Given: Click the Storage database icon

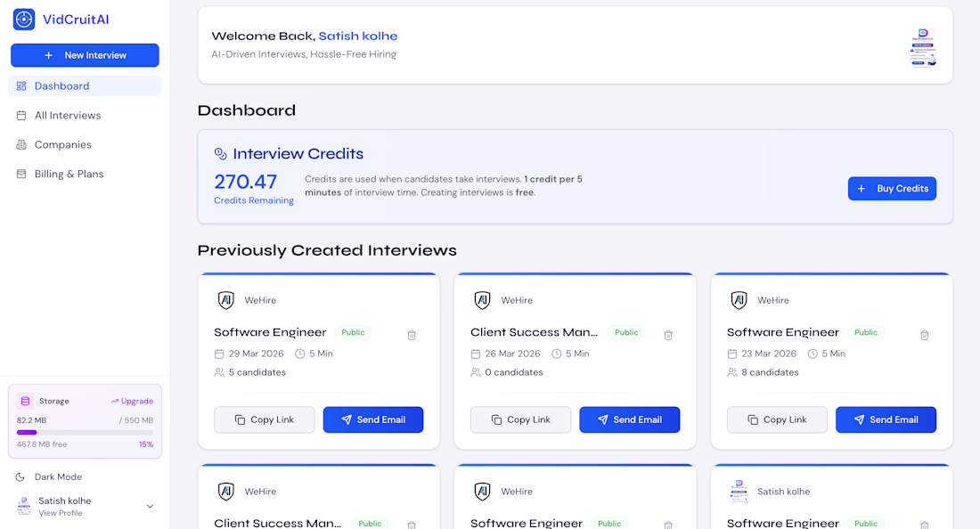Looking at the screenshot, I should click(25, 401).
